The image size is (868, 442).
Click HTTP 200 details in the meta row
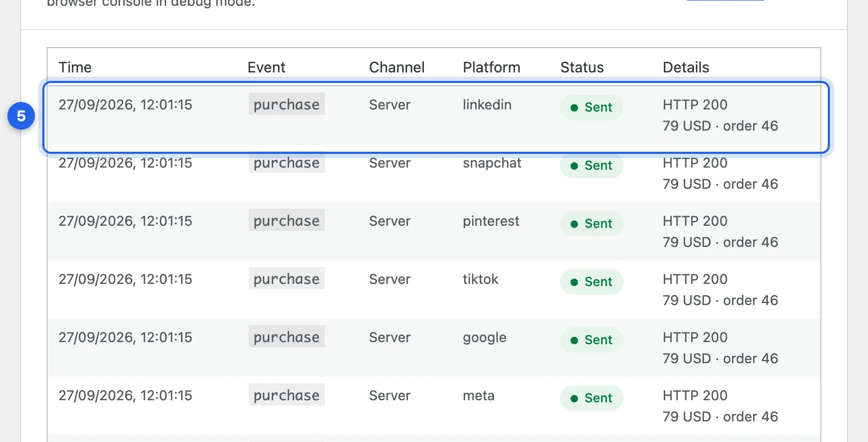tap(695, 395)
